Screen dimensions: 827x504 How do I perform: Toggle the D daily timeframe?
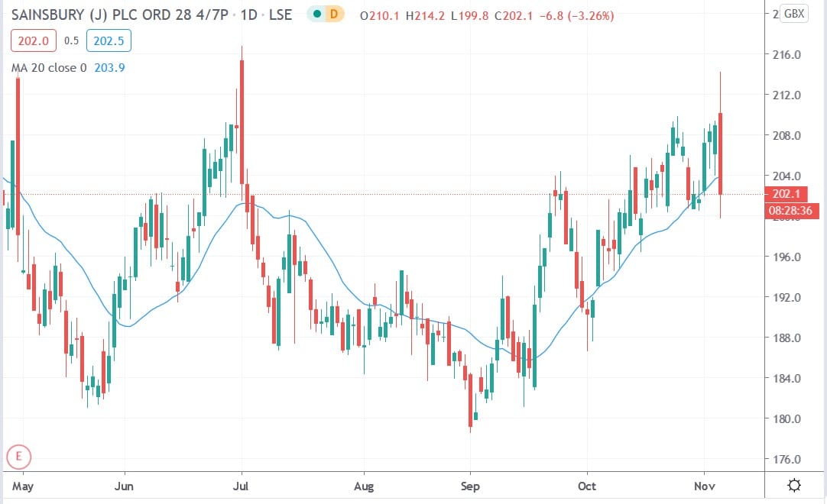pos(335,14)
